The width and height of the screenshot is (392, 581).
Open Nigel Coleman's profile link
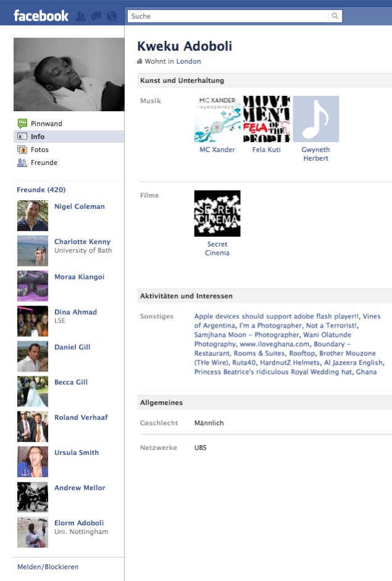(x=80, y=206)
